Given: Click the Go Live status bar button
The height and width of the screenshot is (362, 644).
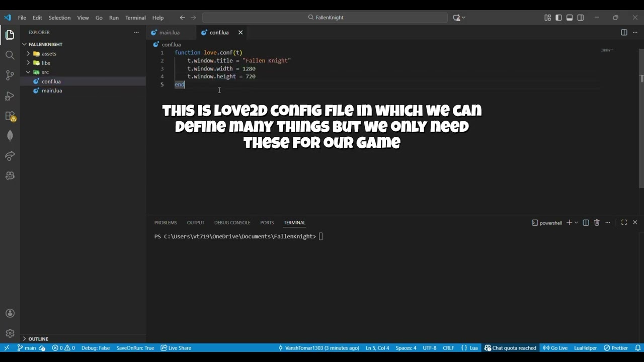Looking at the screenshot, I should (x=555, y=348).
